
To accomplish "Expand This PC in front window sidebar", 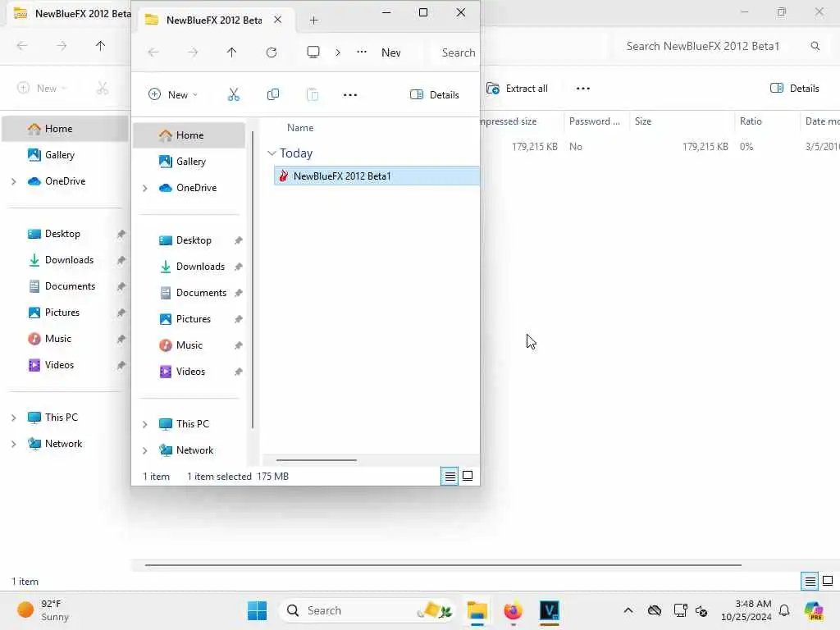I will (x=144, y=424).
